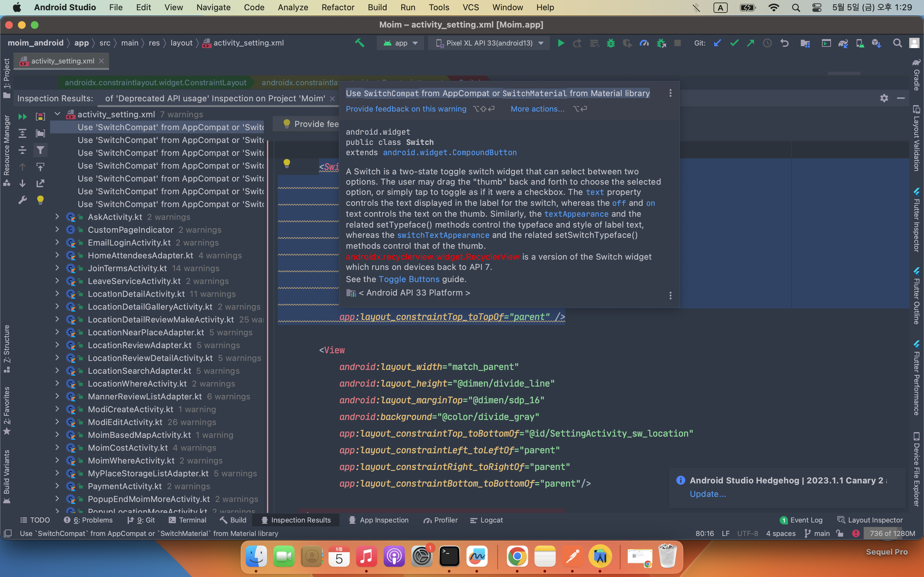Viewport: 924px width, 577px height.
Task: Click the Export inspection results icon
Action: (x=40, y=184)
